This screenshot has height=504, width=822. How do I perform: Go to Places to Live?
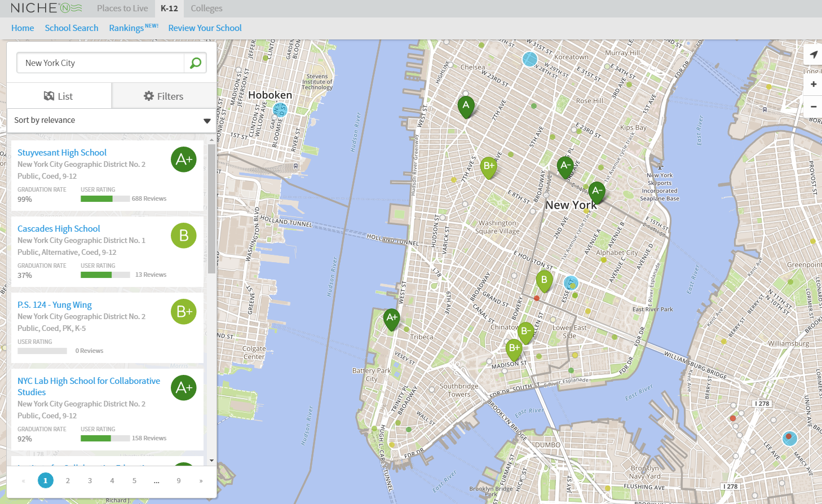[x=122, y=8]
